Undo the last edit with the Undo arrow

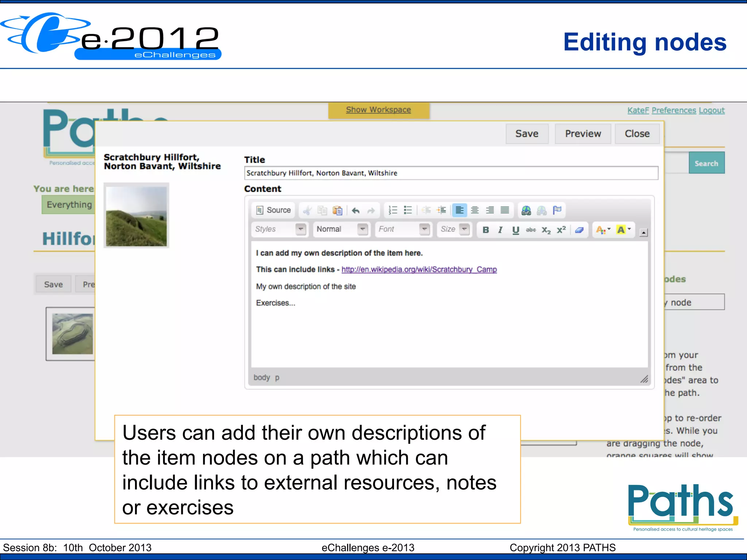coord(356,210)
